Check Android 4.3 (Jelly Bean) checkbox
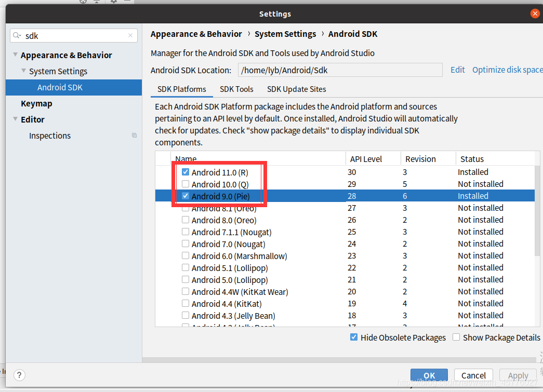This screenshot has height=392, width=543. [x=186, y=315]
